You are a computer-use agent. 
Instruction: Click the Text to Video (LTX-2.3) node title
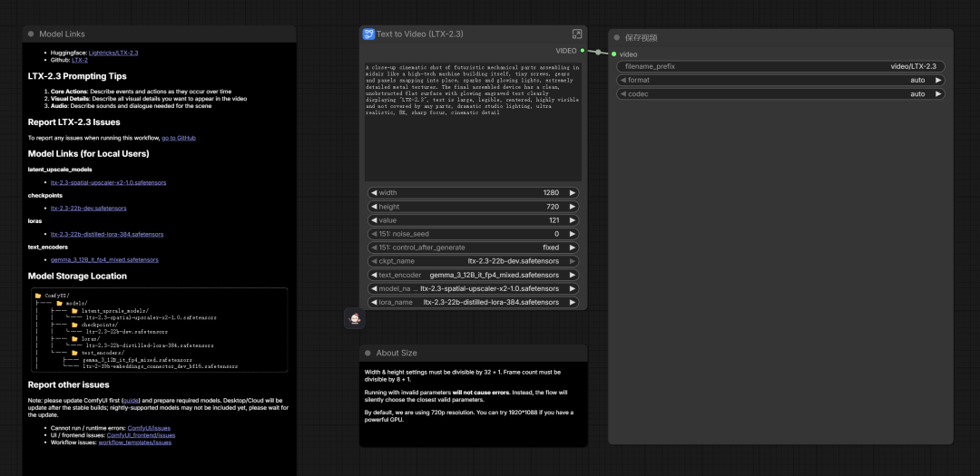pyautogui.click(x=420, y=34)
